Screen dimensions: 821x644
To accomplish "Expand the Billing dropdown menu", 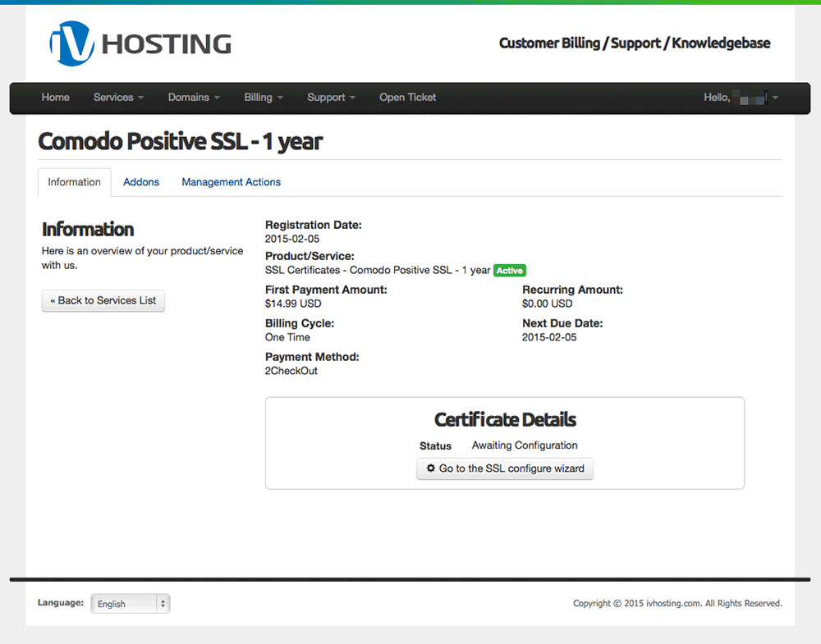I will click(x=264, y=98).
